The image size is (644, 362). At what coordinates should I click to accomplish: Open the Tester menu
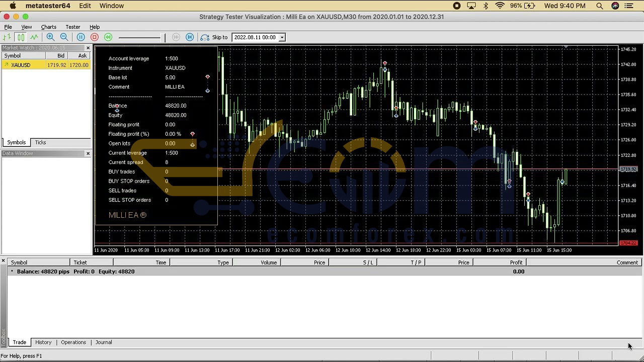[73, 27]
